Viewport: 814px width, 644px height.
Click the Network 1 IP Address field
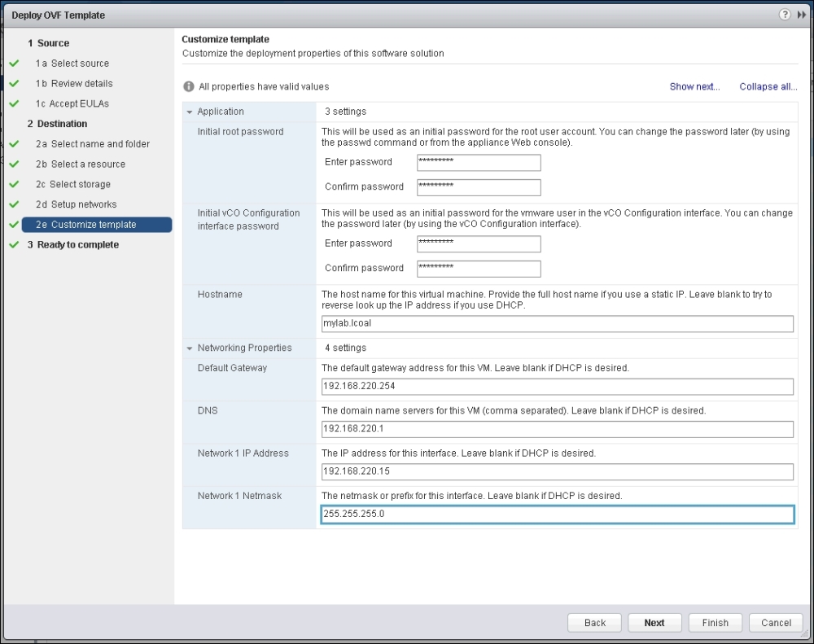[x=557, y=471]
